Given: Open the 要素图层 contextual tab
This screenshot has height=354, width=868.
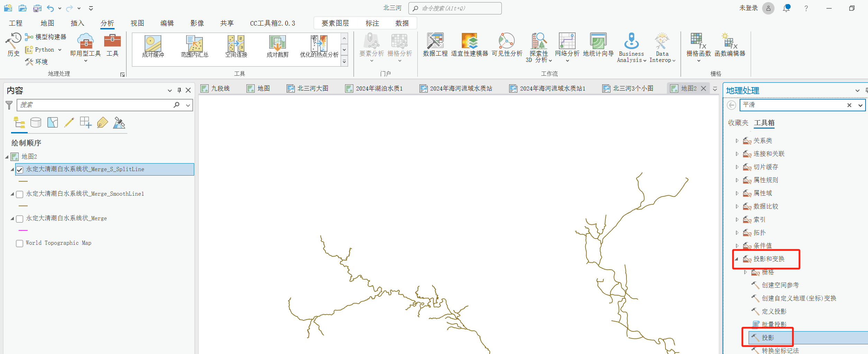Looking at the screenshot, I should (335, 23).
